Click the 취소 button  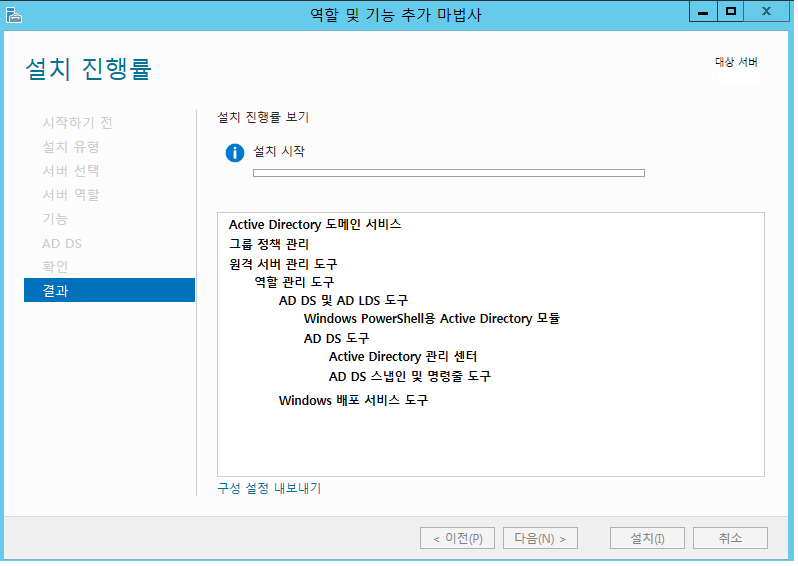(x=730, y=538)
